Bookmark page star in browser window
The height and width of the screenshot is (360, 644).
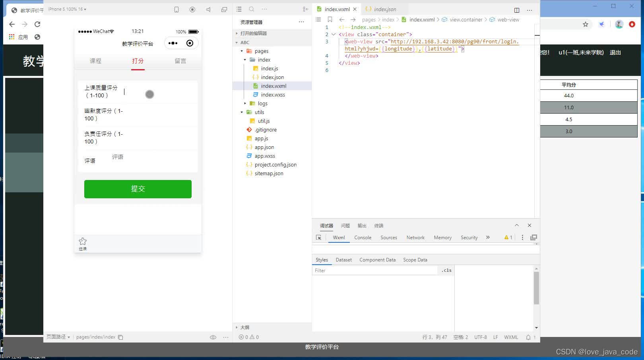coord(586,24)
